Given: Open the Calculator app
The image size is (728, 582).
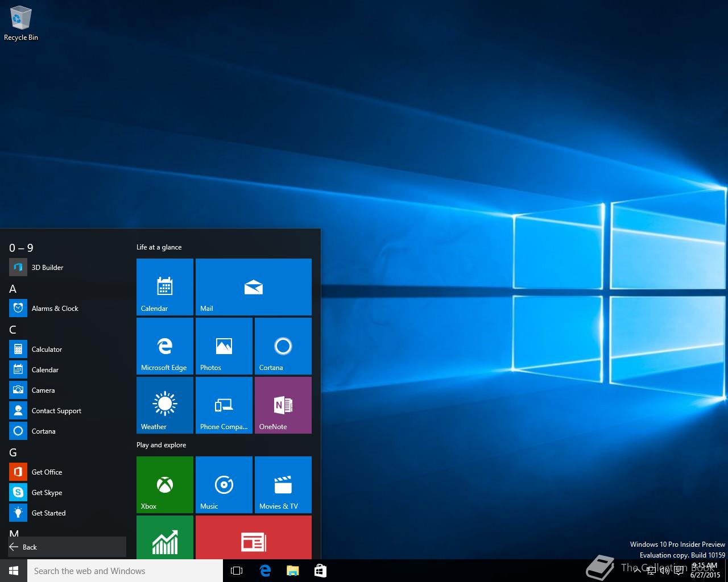Looking at the screenshot, I should pos(67,349).
